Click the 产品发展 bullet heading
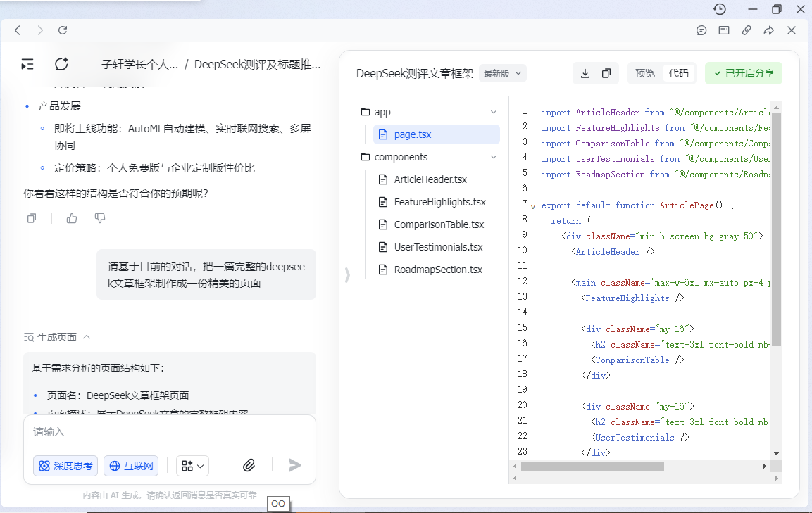 click(60, 106)
